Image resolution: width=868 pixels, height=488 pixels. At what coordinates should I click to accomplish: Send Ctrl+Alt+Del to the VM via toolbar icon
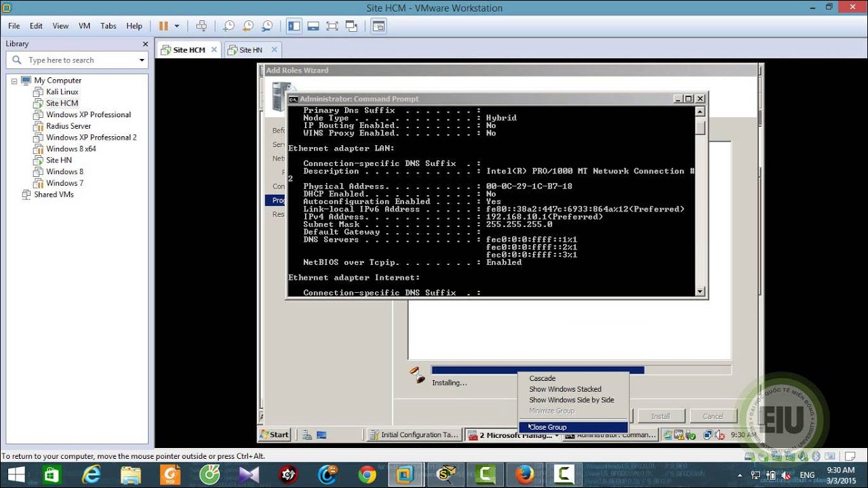(x=201, y=26)
